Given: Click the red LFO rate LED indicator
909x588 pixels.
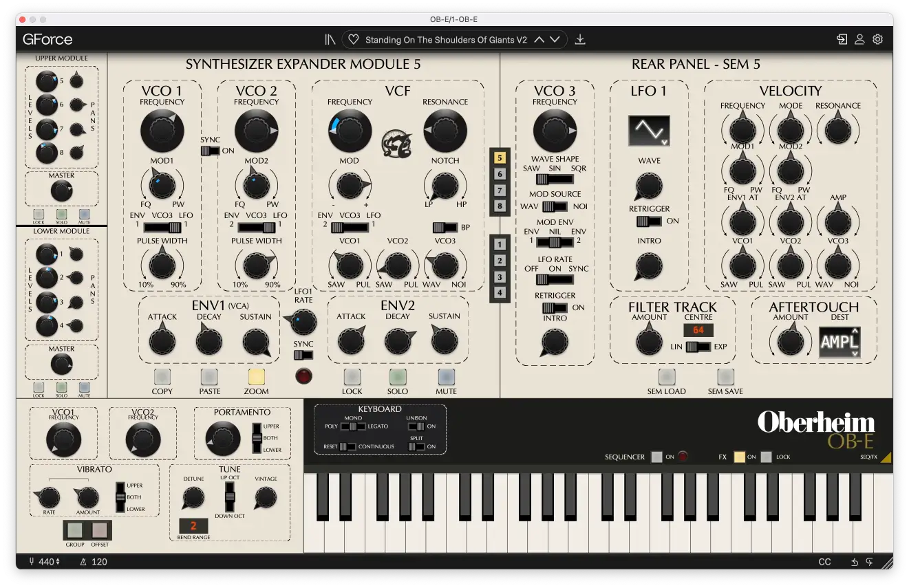Looking at the screenshot, I should click(x=303, y=375).
